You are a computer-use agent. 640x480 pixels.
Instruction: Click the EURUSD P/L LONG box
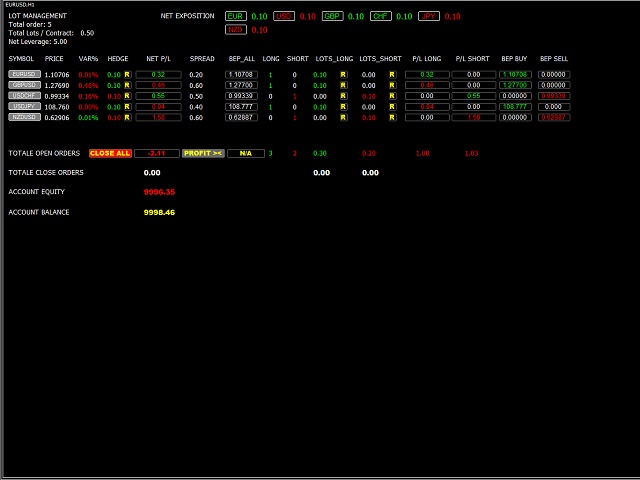427,75
